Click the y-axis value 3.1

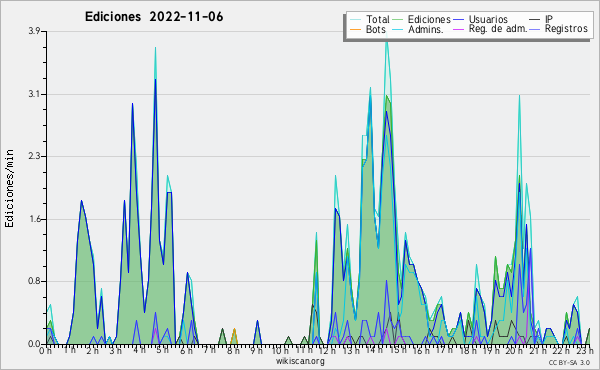pos(34,94)
